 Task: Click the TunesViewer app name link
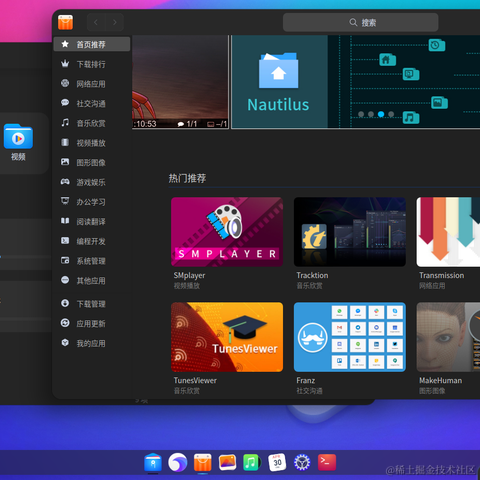click(195, 380)
